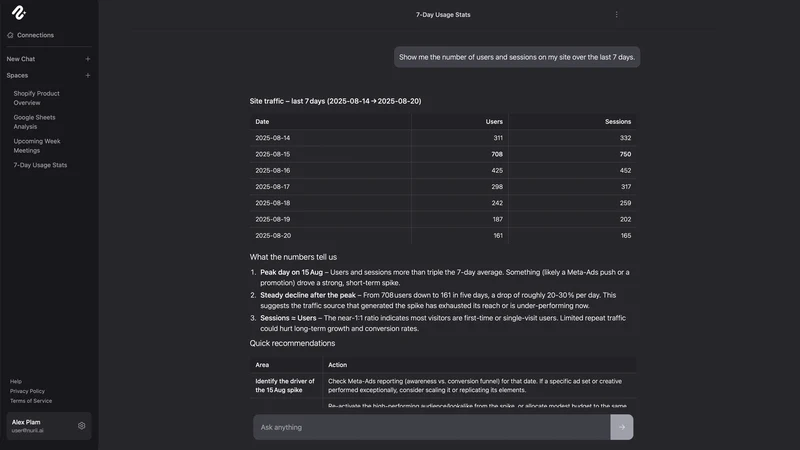
Task: Click date cell 2025-08-20
Action: click(x=272, y=236)
